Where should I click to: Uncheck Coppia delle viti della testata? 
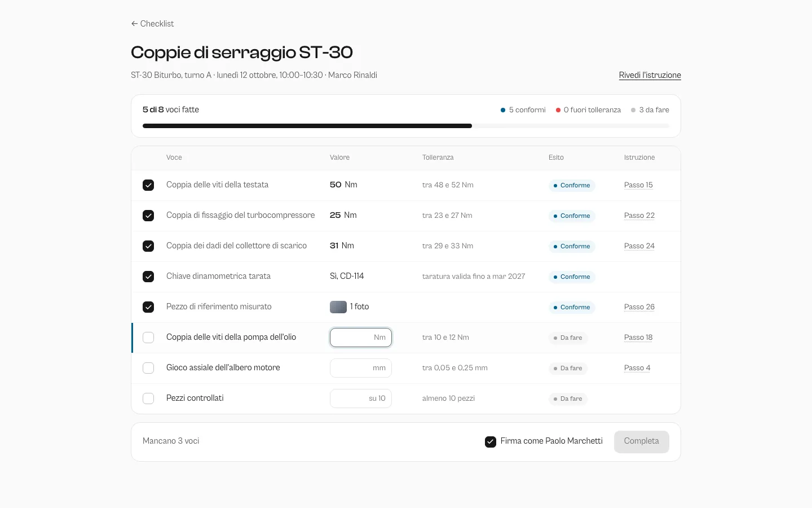[x=148, y=185]
